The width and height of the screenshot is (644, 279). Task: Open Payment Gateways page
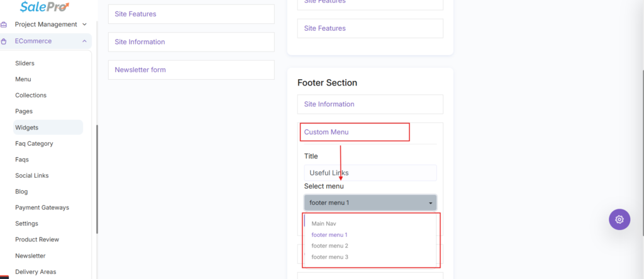(42, 207)
